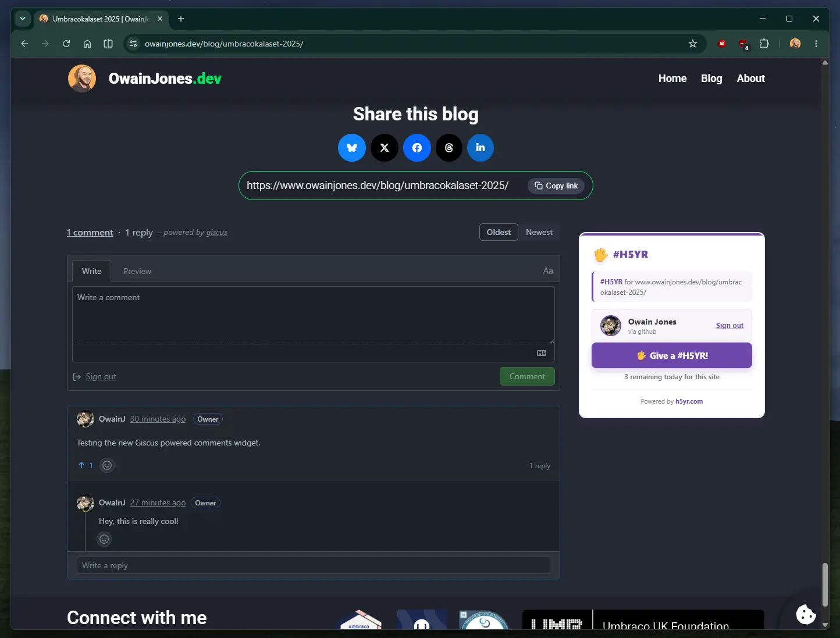Sign out of giscus comments
The height and width of the screenshot is (638, 840).
click(101, 377)
